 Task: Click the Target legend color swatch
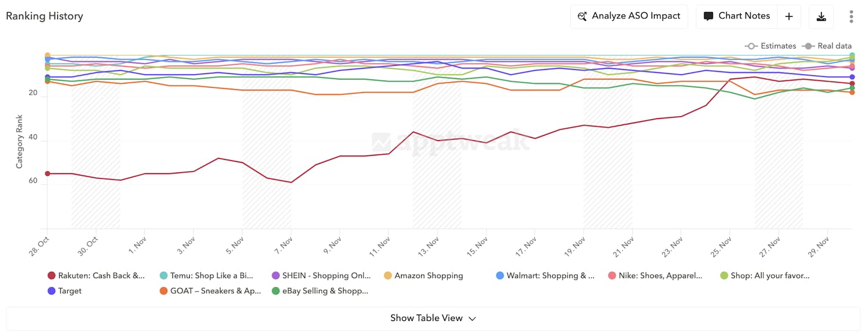51,291
